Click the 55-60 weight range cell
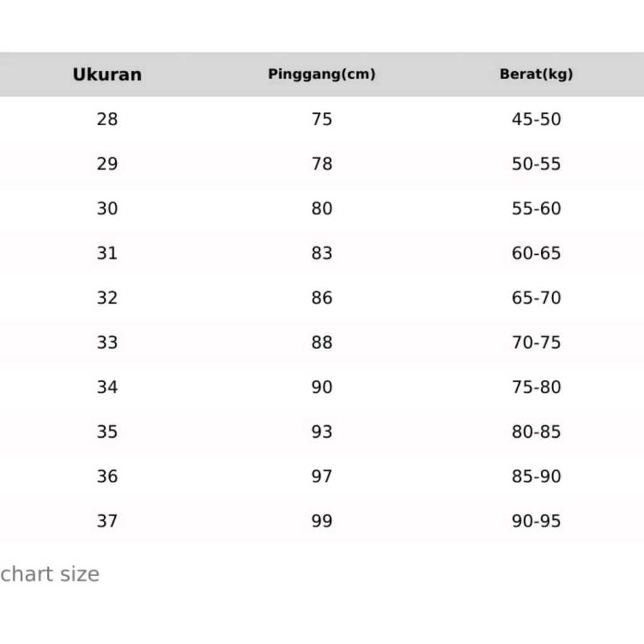 click(536, 208)
